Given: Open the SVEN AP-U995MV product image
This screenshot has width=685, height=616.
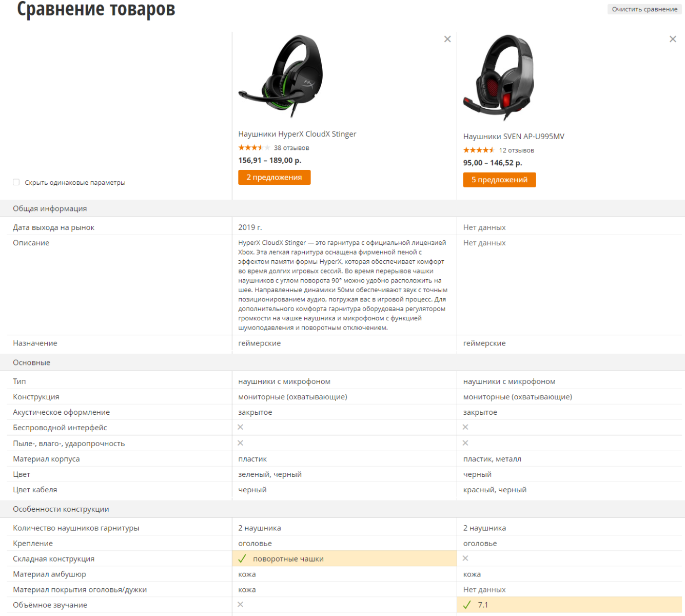Looking at the screenshot, I should (x=499, y=77).
